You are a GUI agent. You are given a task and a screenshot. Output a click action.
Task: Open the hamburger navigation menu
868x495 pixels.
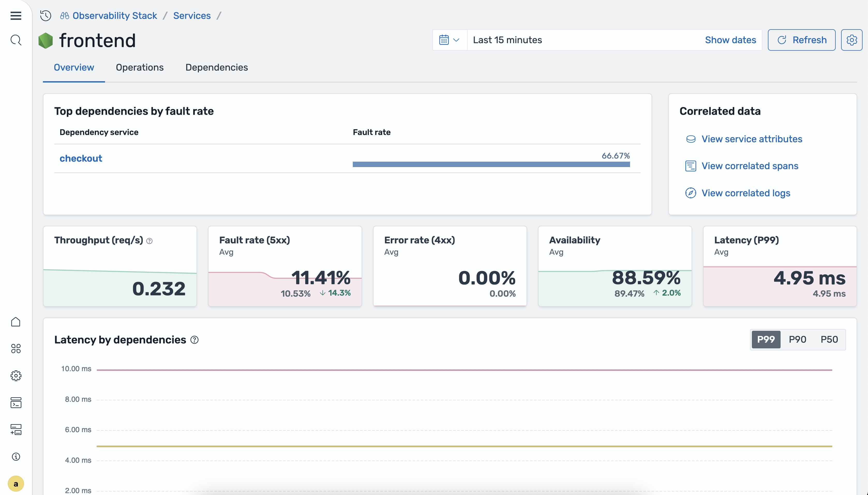coord(16,16)
